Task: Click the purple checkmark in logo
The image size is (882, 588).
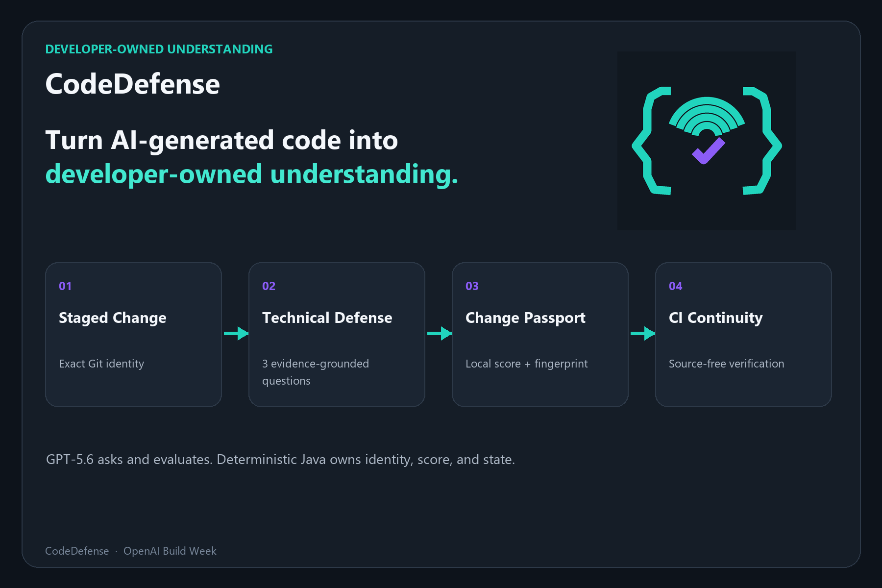Action: 709,150
